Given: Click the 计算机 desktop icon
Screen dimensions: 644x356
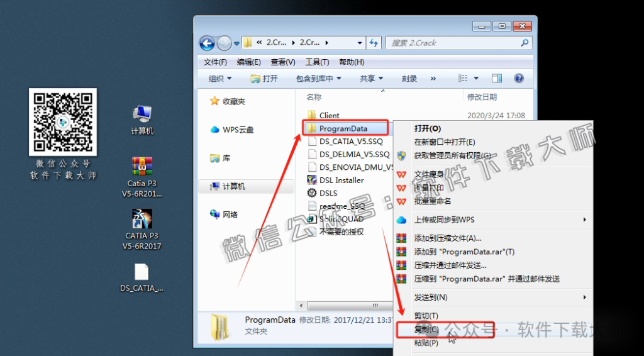Looking at the screenshot, I should (142, 120).
